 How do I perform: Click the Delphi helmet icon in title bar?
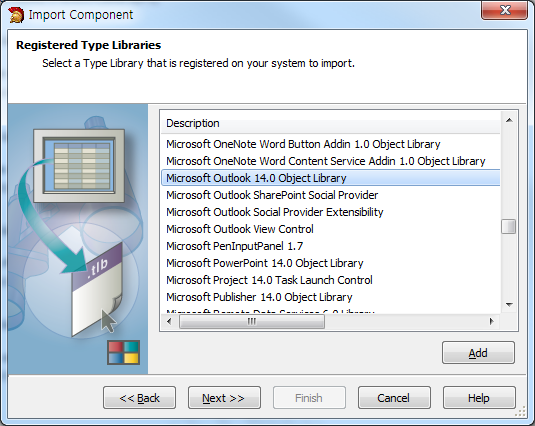[x=16, y=15]
